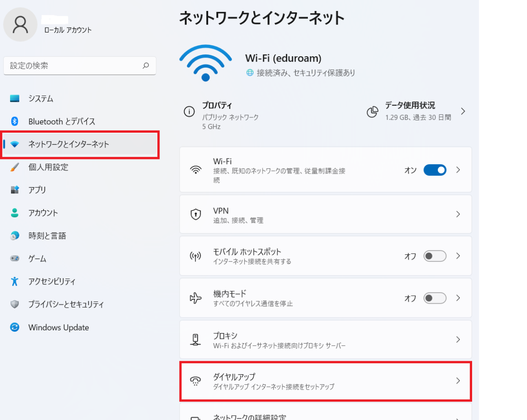The image size is (527, 420).
Task: Go to アクセシビリティ settings category
Action: tap(80, 281)
